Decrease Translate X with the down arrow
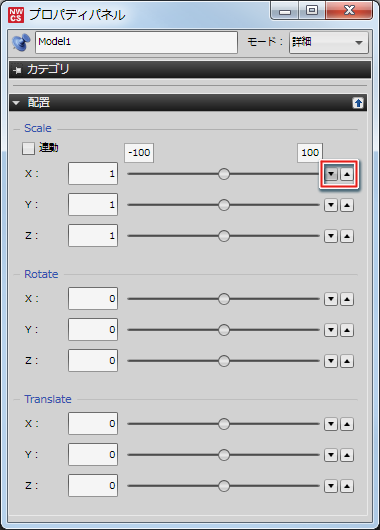This screenshot has height=530, width=380. [x=331, y=424]
